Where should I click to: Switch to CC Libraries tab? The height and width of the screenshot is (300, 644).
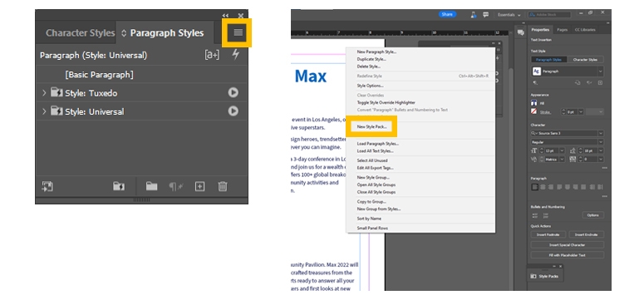tap(585, 30)
